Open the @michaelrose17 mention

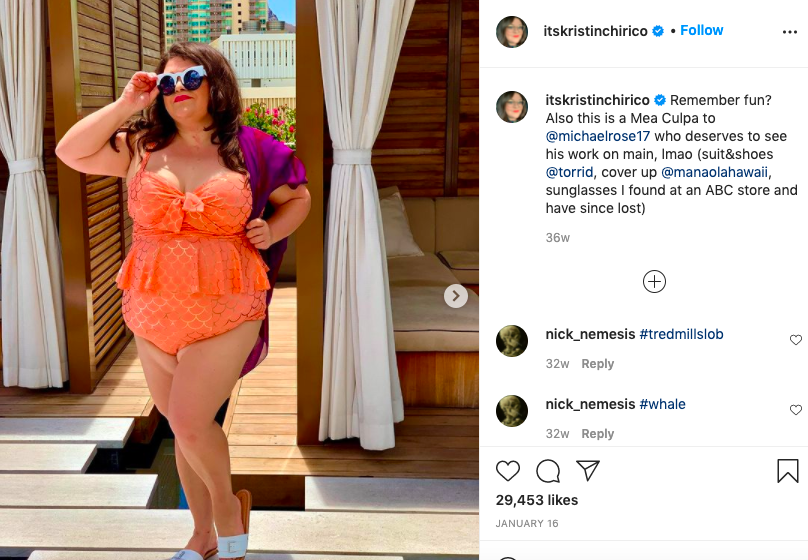click(x=598, y=137)
